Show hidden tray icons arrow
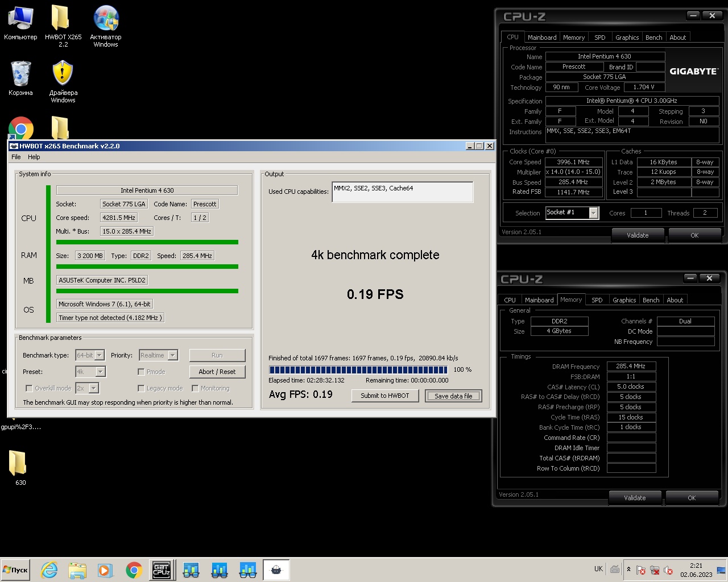Screen dimensions: 728x582 (x=628, y=569)
